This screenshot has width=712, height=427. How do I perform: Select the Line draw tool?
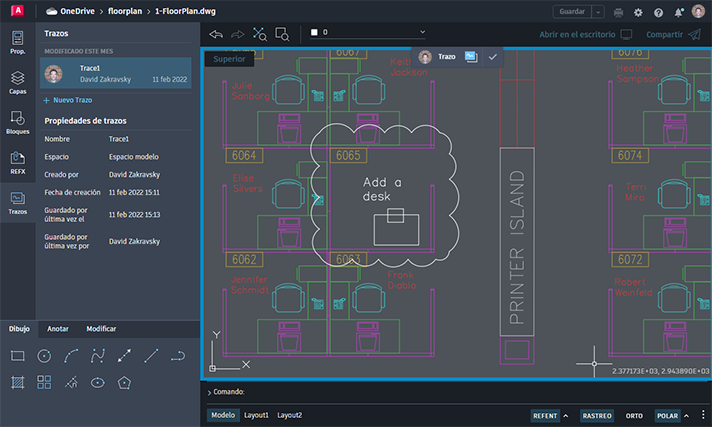[151, 356]
